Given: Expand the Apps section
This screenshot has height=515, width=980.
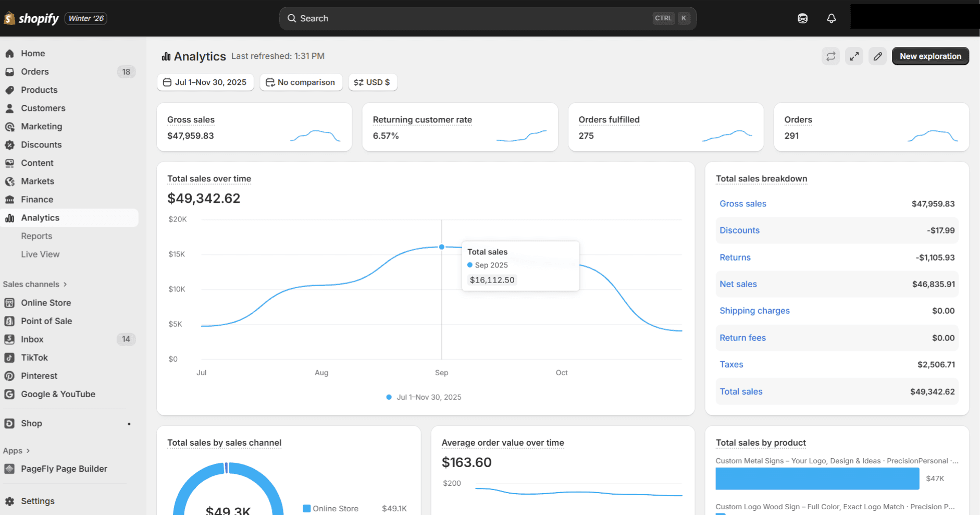Looking at the screenshot, I should (x=29, y=450).
